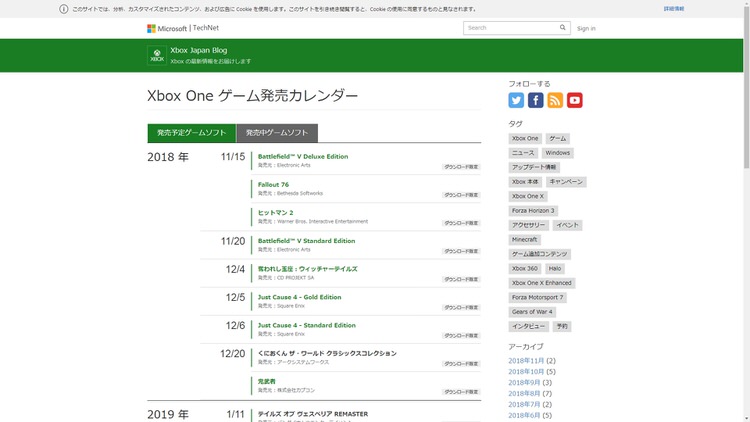Click ダウンロード限定 badge on Fallout 76 row

461,195
